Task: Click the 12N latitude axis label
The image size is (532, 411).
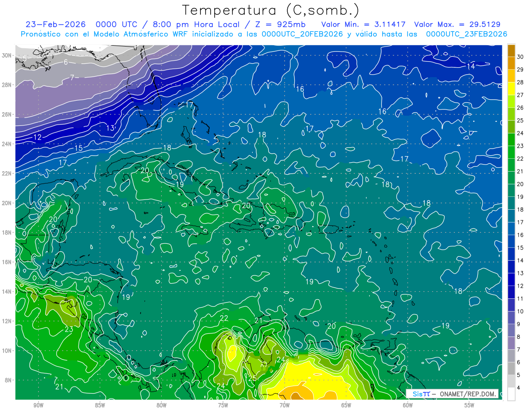Action: [x=8, y=321]
